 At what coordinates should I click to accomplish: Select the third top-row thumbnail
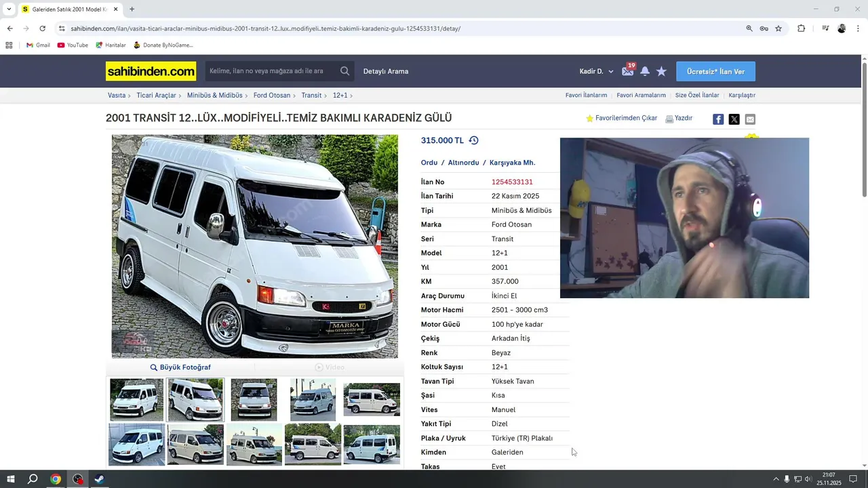pos(254,400)
